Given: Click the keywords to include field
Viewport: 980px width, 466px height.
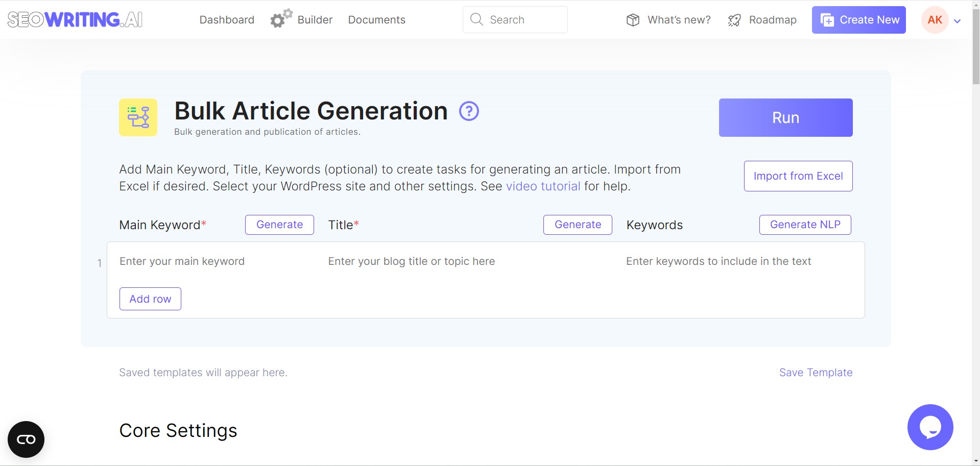Looking at the screenshot, I should pos(739,261).
